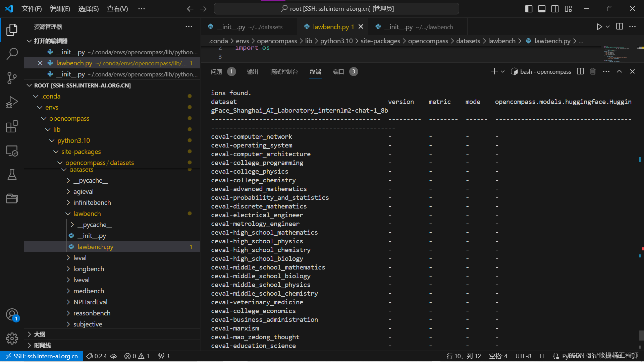This screenshot has width=644, height=362.
Task: Open the Remote Explorer view icon
Action: pyautogui.click(x=12, y=151)
